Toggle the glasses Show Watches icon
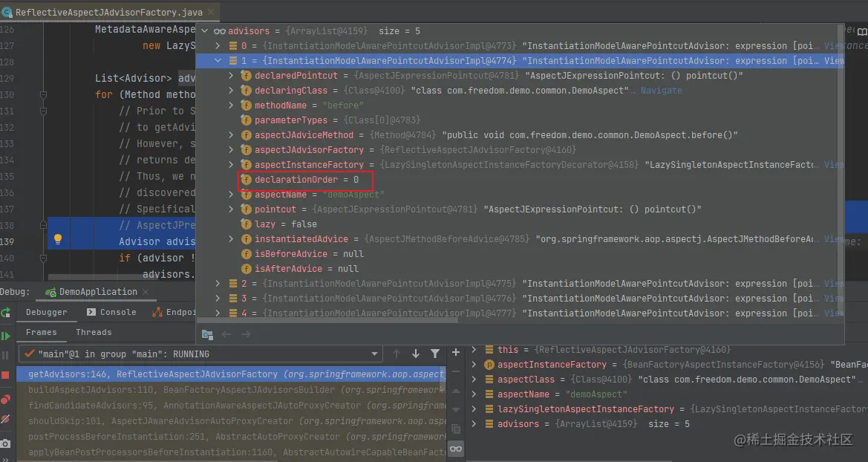 click(x=456, y=449)
